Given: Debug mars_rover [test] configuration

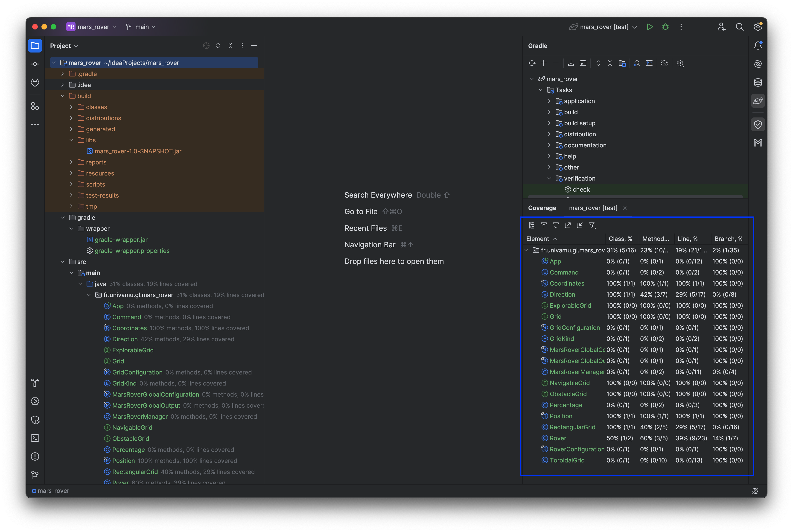Looking at the screenshot, I should pos(665,27).
